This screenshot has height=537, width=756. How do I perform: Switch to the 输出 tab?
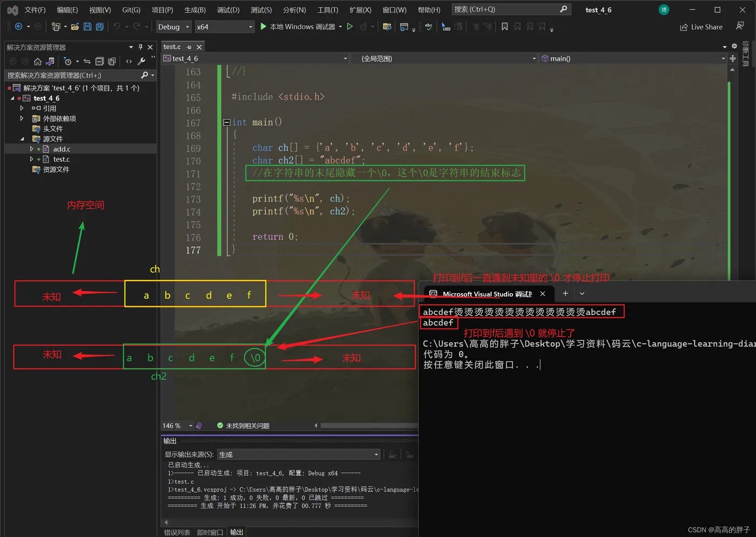pyautogui.click(x=237, y=532)
